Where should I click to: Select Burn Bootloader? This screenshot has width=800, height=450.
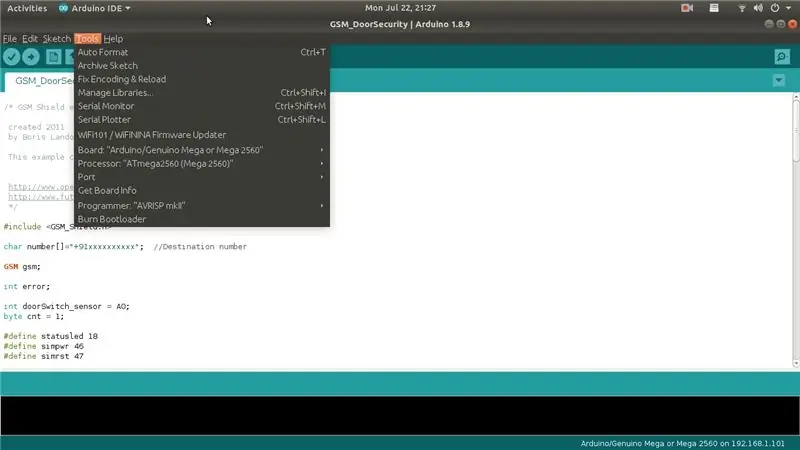(202, 219)
